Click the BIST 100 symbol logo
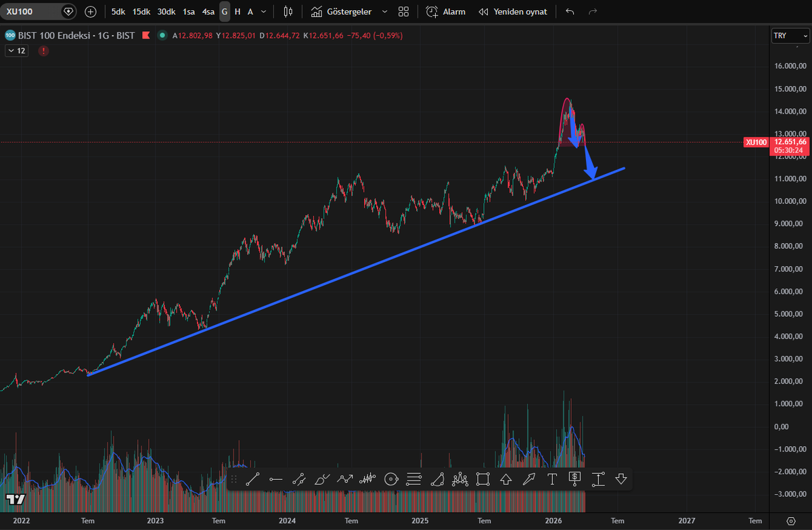The width and height of the screenshot is (812, 530). coord(9,35)
